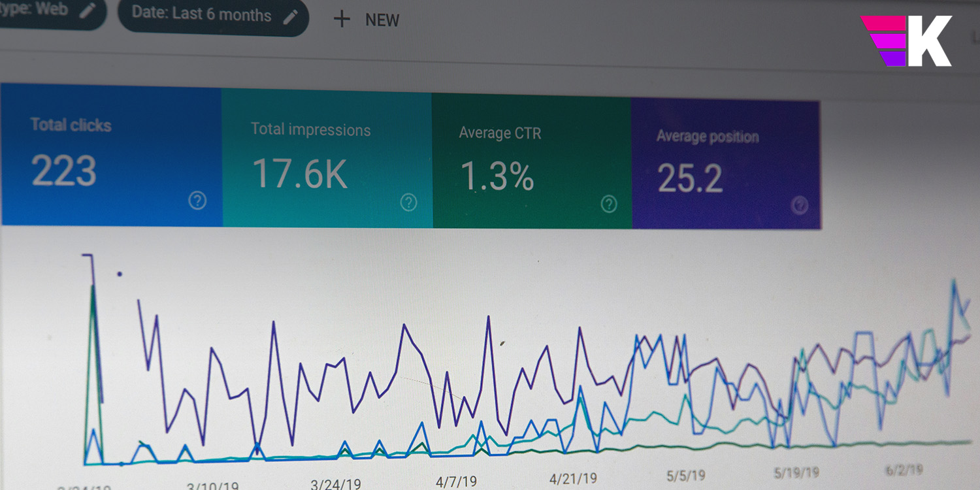
Task: Click the NEW filter button text
Action: point(382,20)
